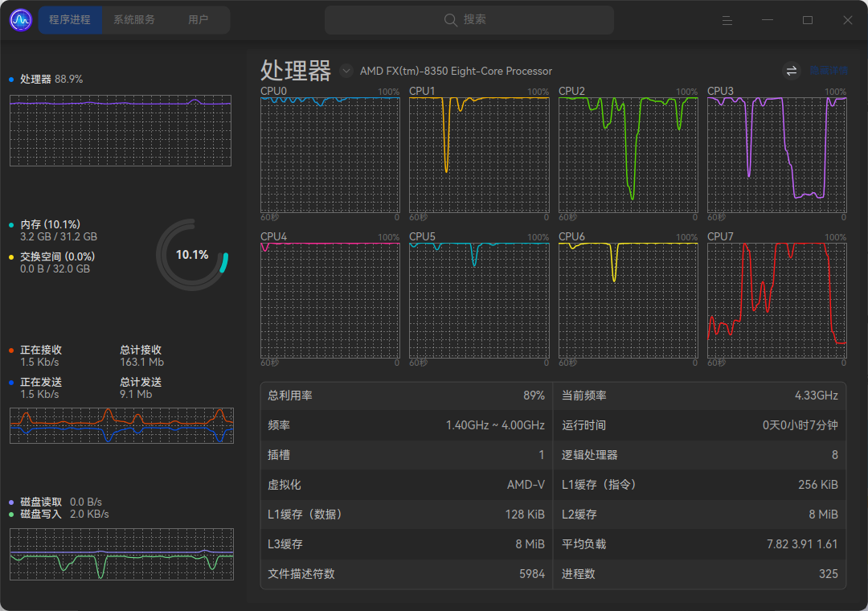Click the L3缓存 row
Image resolution: width=868 pixels, height=611 pixels.
407,544
